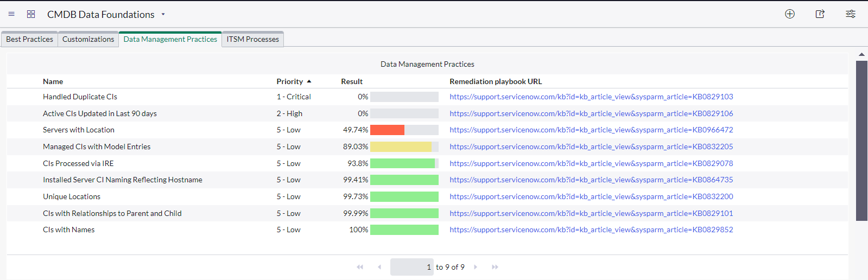The width and height of the screenshot is (868, 280).
Task: Click Active CIs Updated in Last 90 days
Action: (x=100, y=113)
